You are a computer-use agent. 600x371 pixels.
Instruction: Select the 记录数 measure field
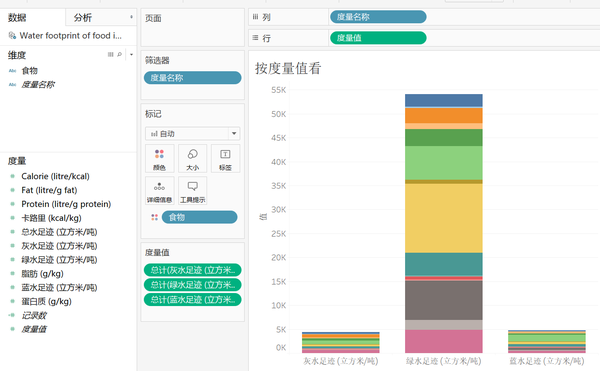tap(34, 315)
